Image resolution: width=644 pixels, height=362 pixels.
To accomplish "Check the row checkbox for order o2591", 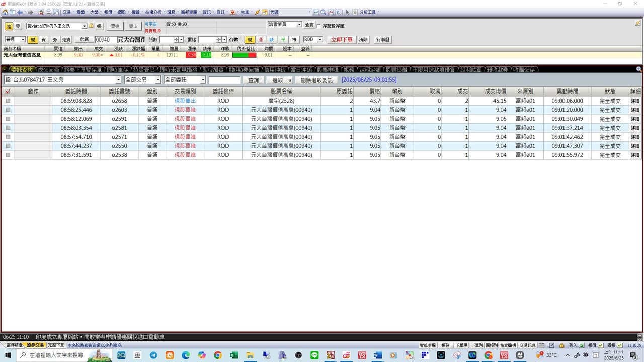I will 8,119.
